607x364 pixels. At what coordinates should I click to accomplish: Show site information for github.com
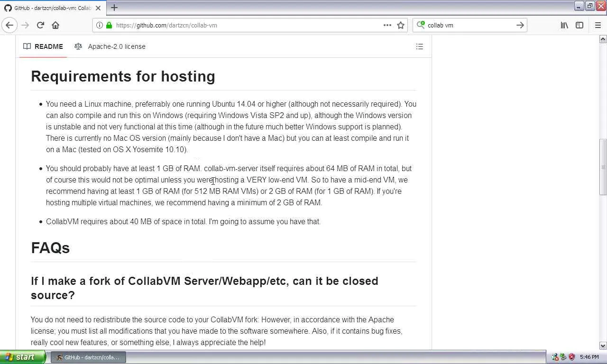[100, 25]
